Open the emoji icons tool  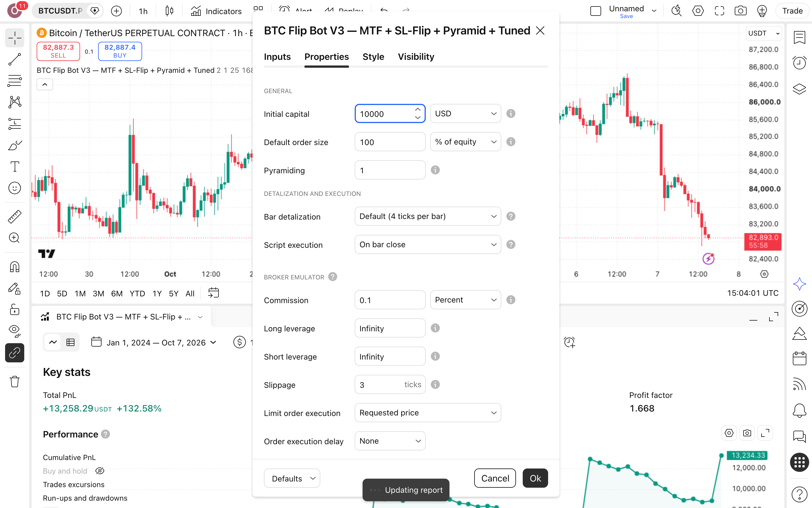(x=14, y=188)
